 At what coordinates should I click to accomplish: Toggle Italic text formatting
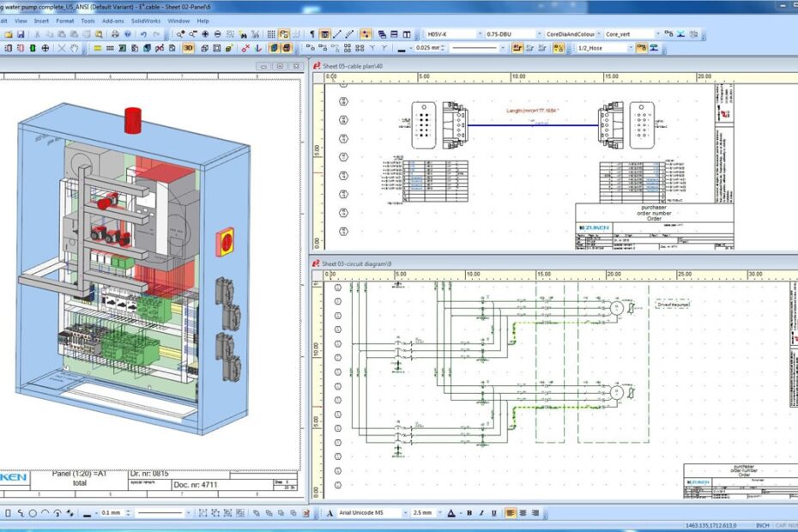(481, 512)
